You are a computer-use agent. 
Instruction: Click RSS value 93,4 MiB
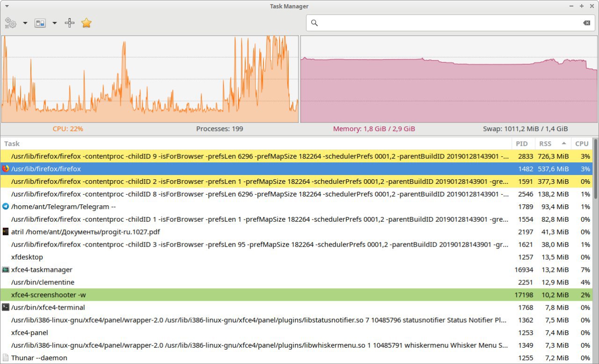pos(555,207)
